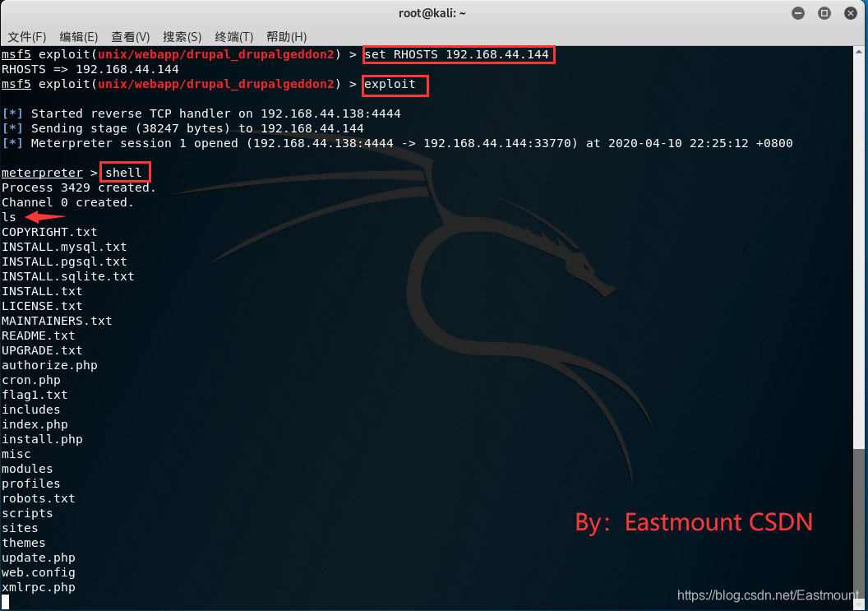The image size is (868, 611).
Task: Click flag1.txt in the listing
Action: pos(35,395)
